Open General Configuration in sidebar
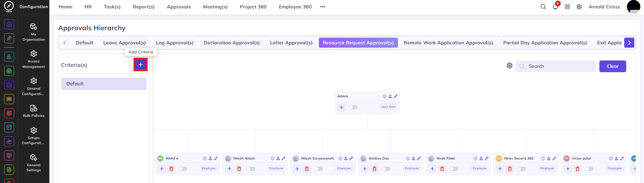Image resolution: width=644 pixels, height=183 pixels. [34, 87]
